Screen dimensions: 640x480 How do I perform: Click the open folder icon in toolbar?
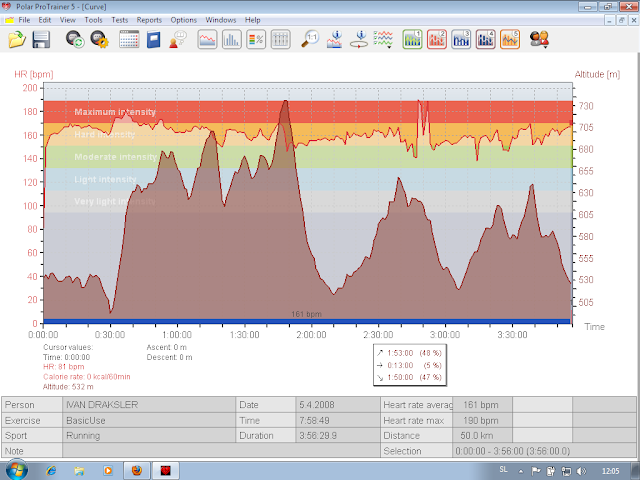click(x=17, y=40)
